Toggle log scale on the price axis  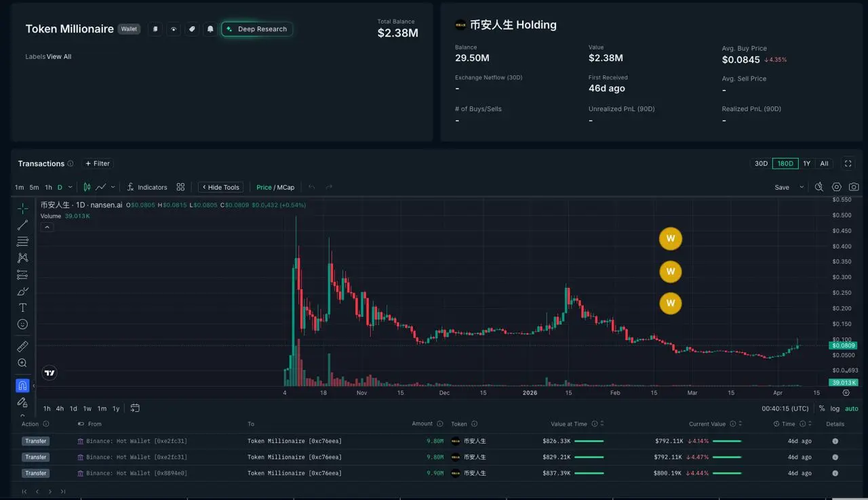pyautogui.click(x=835, y=409)
